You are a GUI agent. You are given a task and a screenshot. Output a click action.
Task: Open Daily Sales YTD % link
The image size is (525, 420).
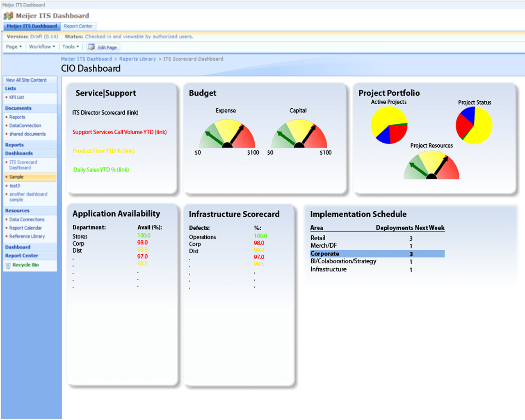pyautogui.click(x=101, y=170)
